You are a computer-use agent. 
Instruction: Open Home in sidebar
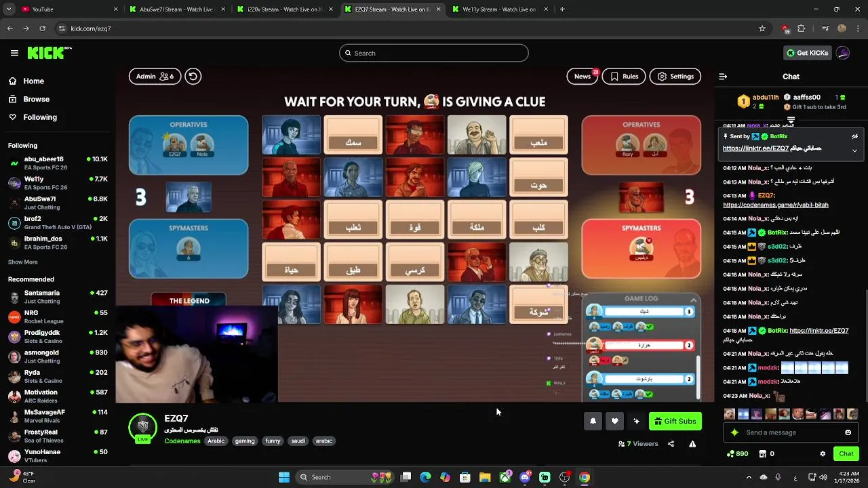click(33, 81)
